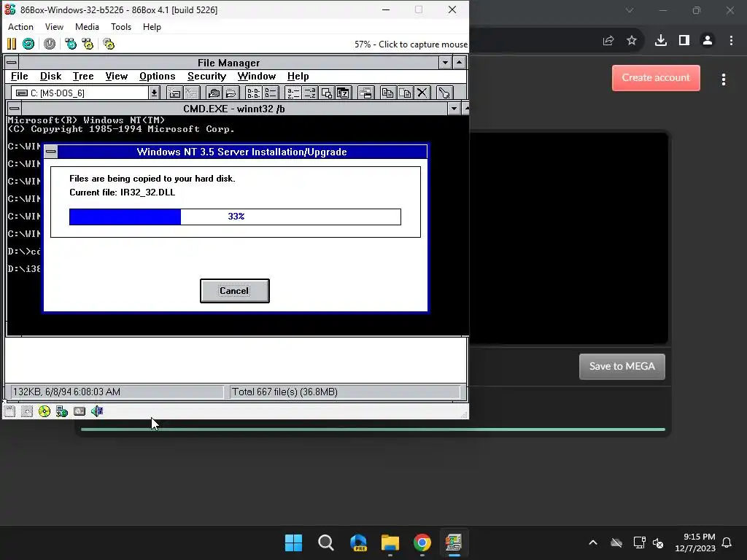Screen dimensions: 747x560
Task: Open 86Box Tools menu
Action: (121, 27)
